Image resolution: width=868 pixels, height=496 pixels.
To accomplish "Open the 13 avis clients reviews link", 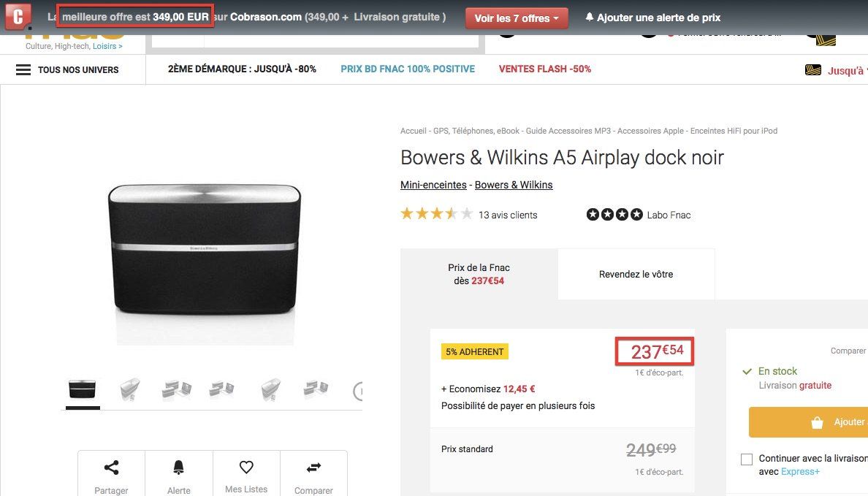I will tap(508, 215).
